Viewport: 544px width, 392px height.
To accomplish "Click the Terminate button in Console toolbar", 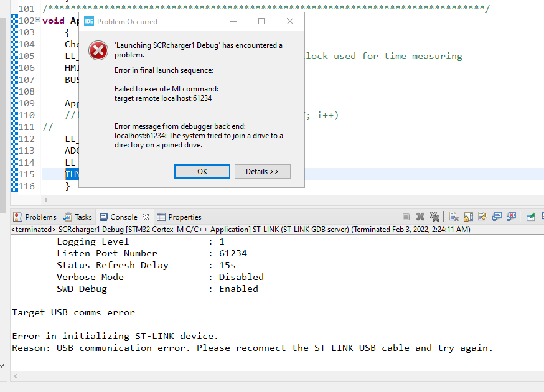I will click(x=406, y=217).
